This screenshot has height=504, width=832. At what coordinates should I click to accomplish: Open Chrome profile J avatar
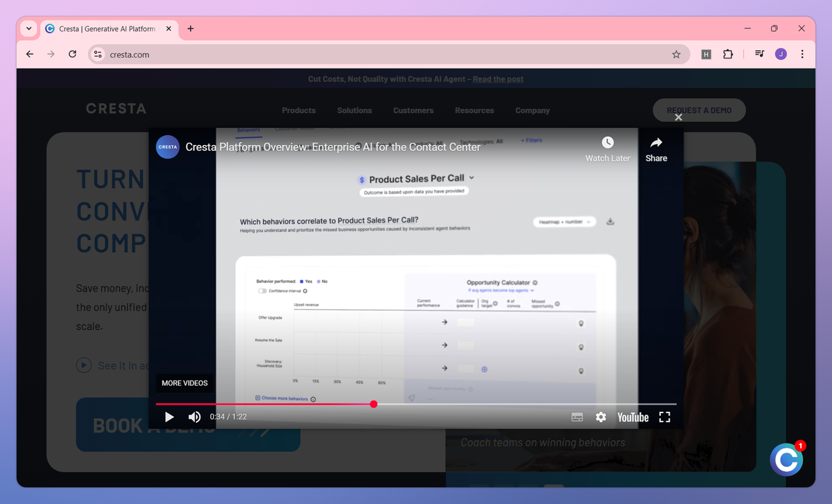(781, 54)
